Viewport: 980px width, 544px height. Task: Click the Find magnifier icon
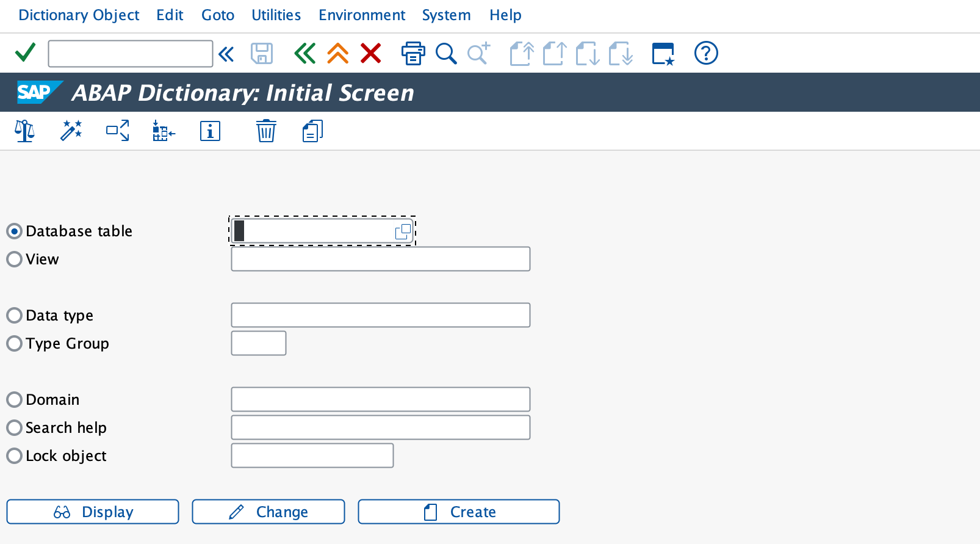(446, 54)
